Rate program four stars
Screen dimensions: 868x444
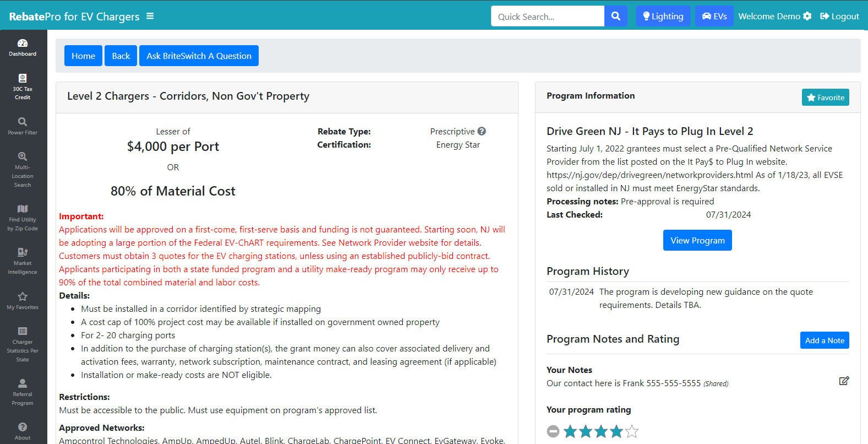pos(616,431)
